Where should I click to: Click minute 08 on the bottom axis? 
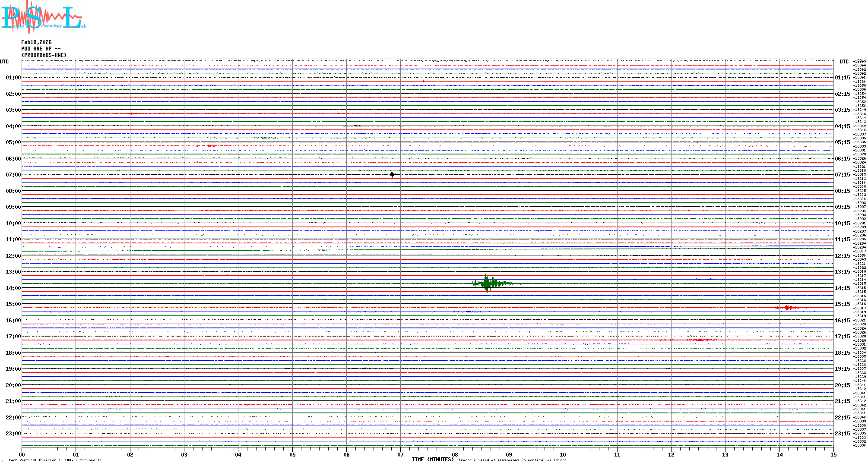(x=455, y=454)
